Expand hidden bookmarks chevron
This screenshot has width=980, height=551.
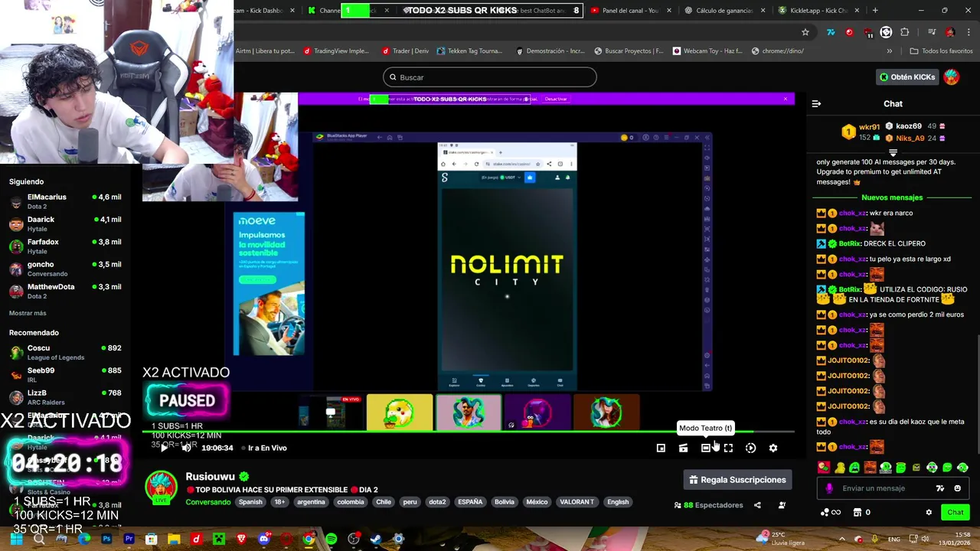pos(889,51)
